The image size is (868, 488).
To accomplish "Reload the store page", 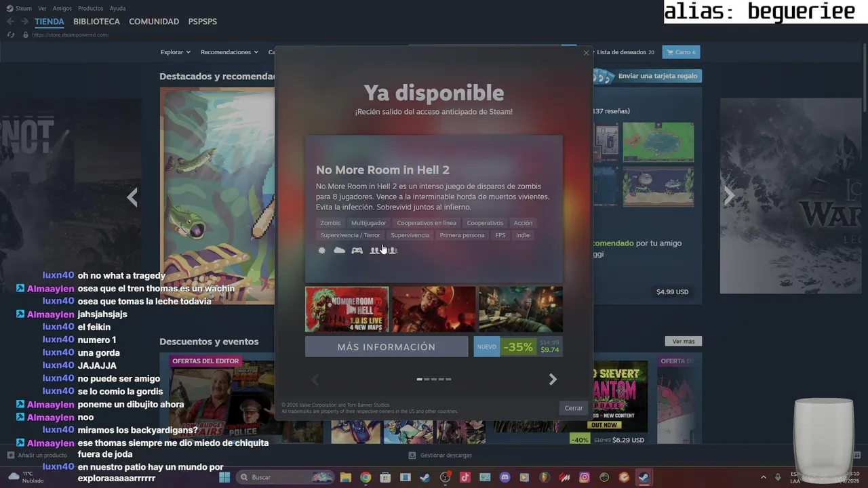I will coord(10,35).
